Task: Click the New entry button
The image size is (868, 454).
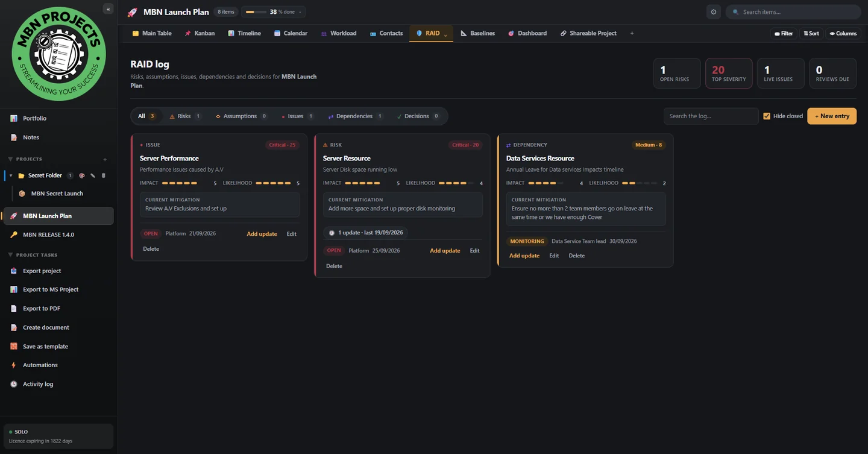Action: pos(832,116)
